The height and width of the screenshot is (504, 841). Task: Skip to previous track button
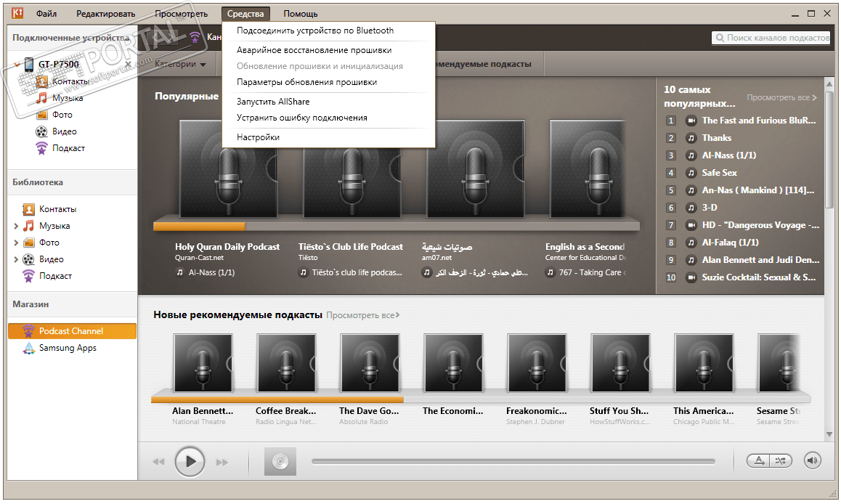159,462
